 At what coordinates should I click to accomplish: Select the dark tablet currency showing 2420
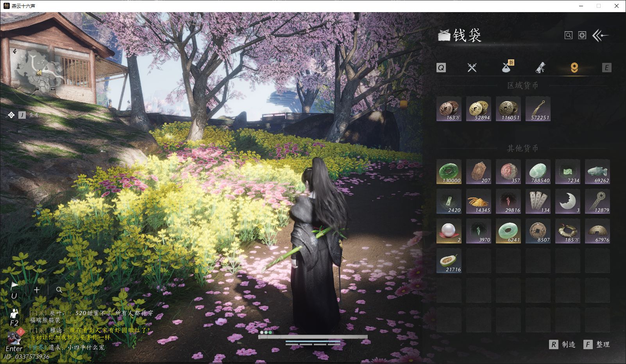pos(449,201)
